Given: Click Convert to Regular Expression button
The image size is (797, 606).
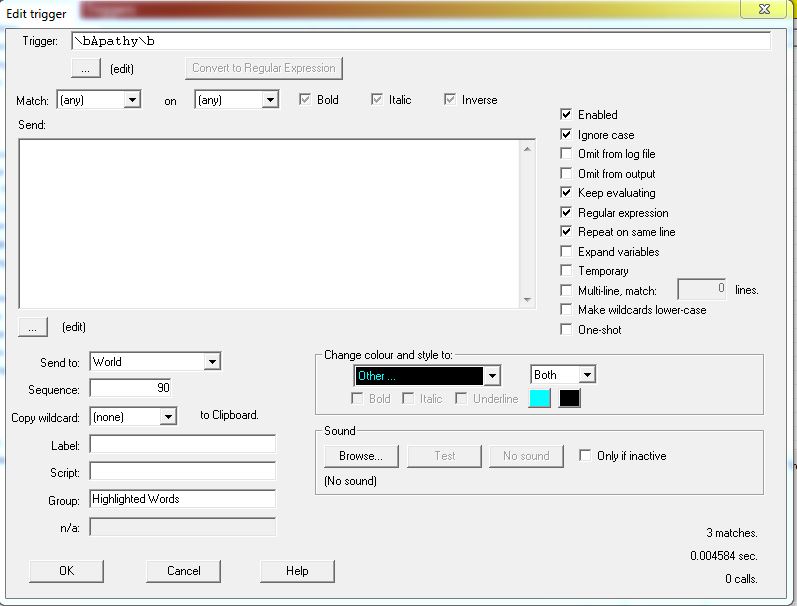Looking at the screenshot, I should [x=264, y=68].
